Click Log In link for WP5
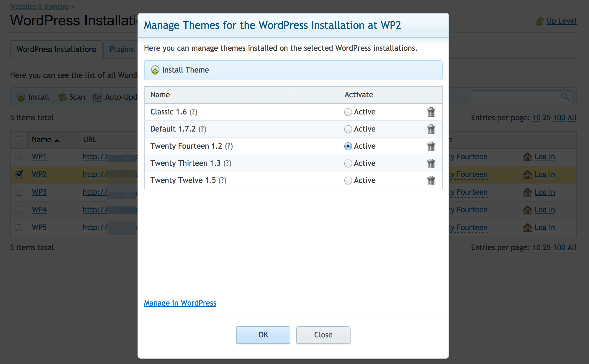Viewport: 589px width, 364px height. coord(545,228)
